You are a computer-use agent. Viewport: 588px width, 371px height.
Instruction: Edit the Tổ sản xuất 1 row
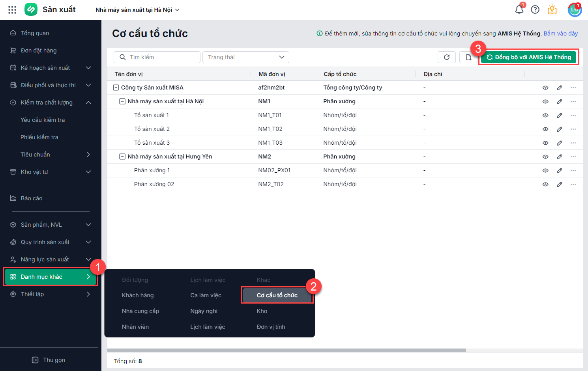560,116
